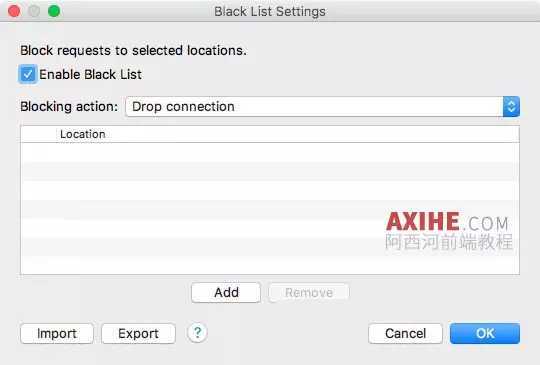Click the Black List Settings title bar
Viewport: 540px width, 365px height.
(270, 11)
